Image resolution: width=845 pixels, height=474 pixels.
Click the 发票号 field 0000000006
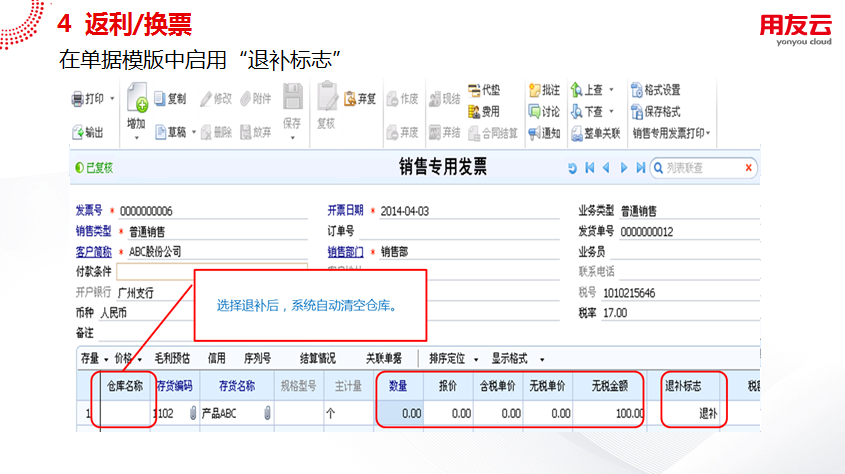(x=213, y=211)
